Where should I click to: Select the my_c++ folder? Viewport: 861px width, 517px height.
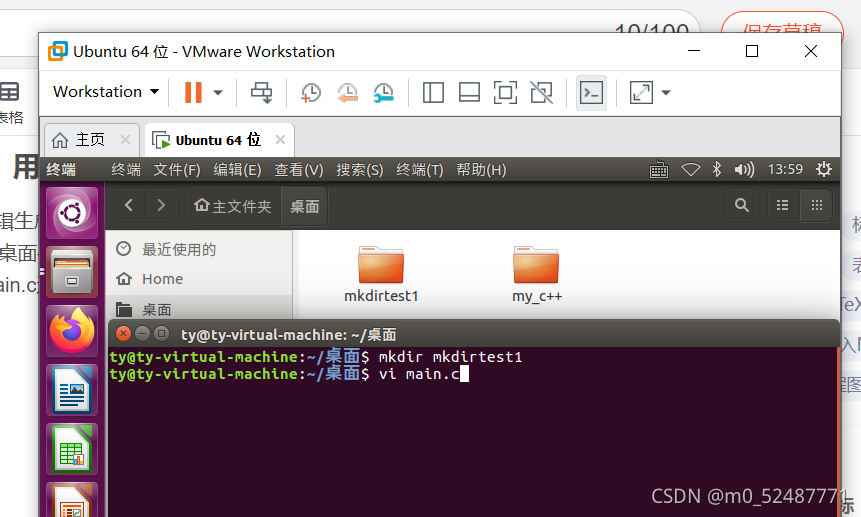pos(536,274)
